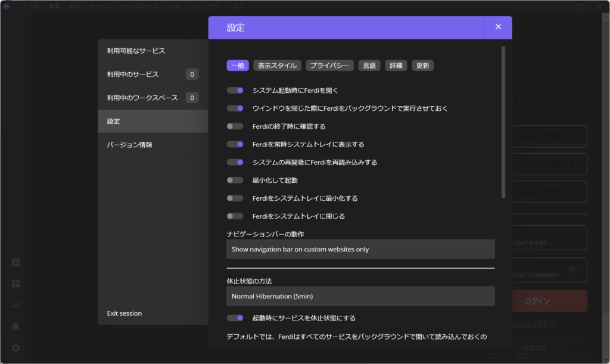The width and height of the screenshot is (610, 364).
Task: Open the プライバシーポリシー link on login page
Action: [510, 355]
